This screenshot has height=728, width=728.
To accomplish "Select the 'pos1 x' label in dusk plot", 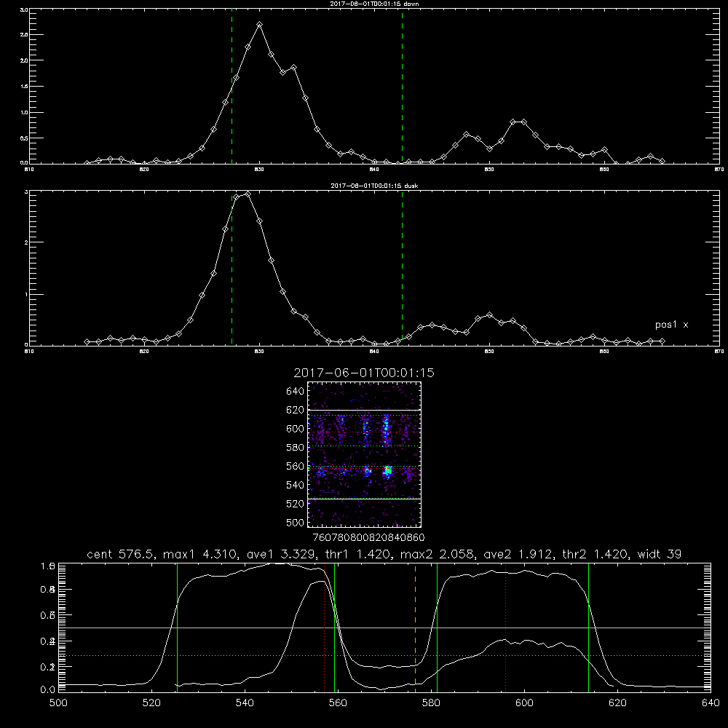I will click(671, 325).
